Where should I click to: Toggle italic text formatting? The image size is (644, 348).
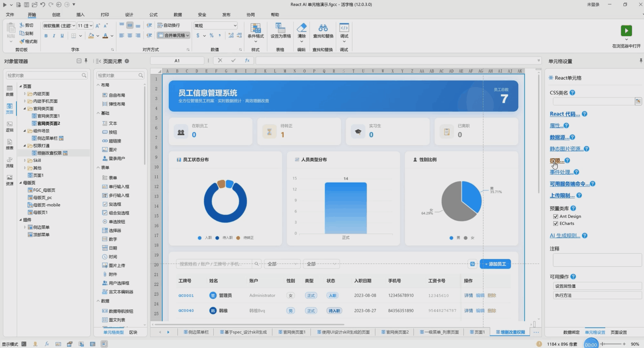click(54, 36)
